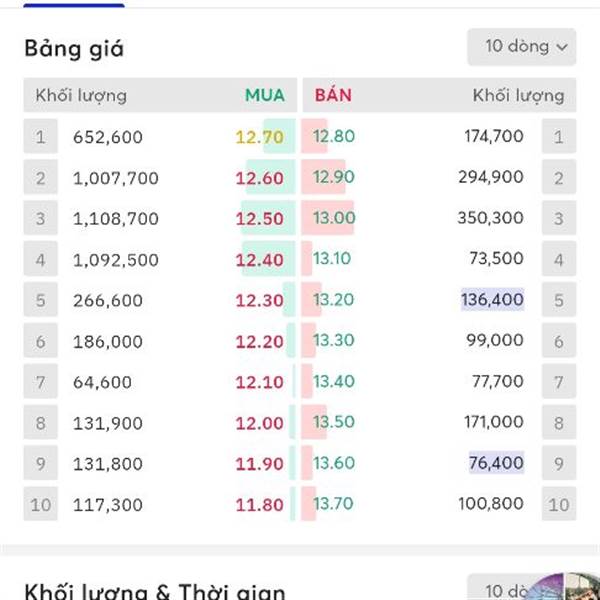Click the row 5 badge on sell side
The image size is (600, 600).
559,299
